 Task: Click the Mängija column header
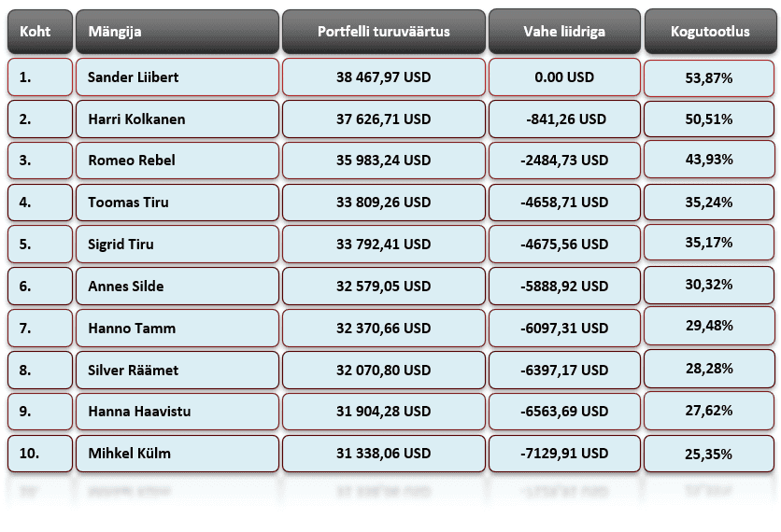(177, 32)
